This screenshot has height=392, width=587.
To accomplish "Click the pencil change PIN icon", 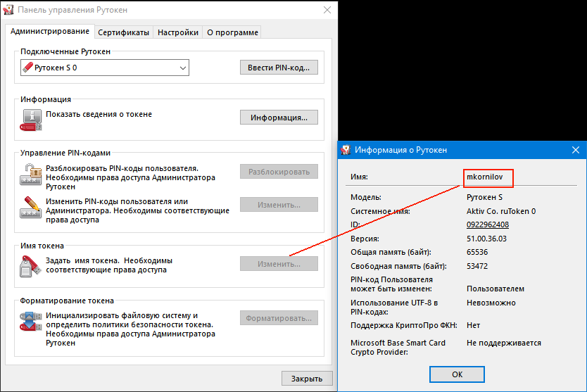I will [31, 208].
